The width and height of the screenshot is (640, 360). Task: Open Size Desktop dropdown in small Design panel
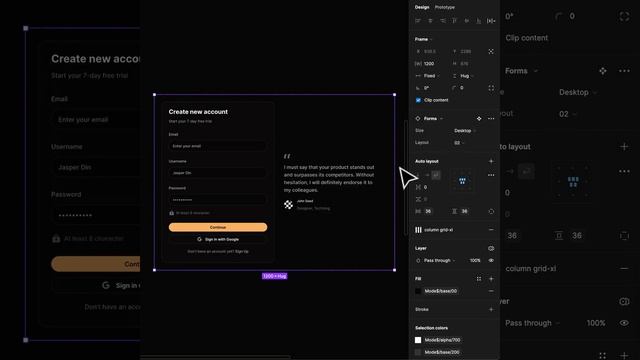(465, 131)
